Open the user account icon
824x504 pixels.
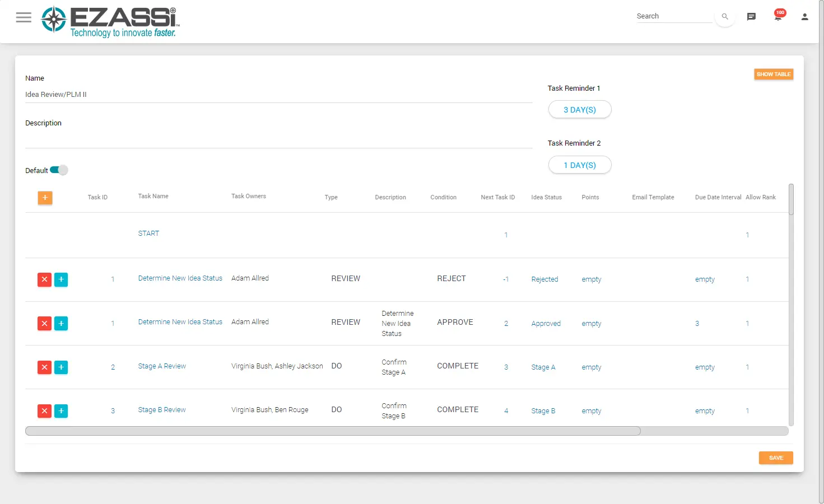[x=805, y=17]
